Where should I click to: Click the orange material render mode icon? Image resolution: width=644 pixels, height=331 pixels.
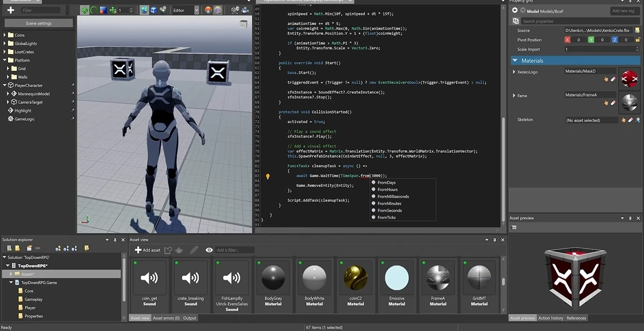(x=208, y=10)
